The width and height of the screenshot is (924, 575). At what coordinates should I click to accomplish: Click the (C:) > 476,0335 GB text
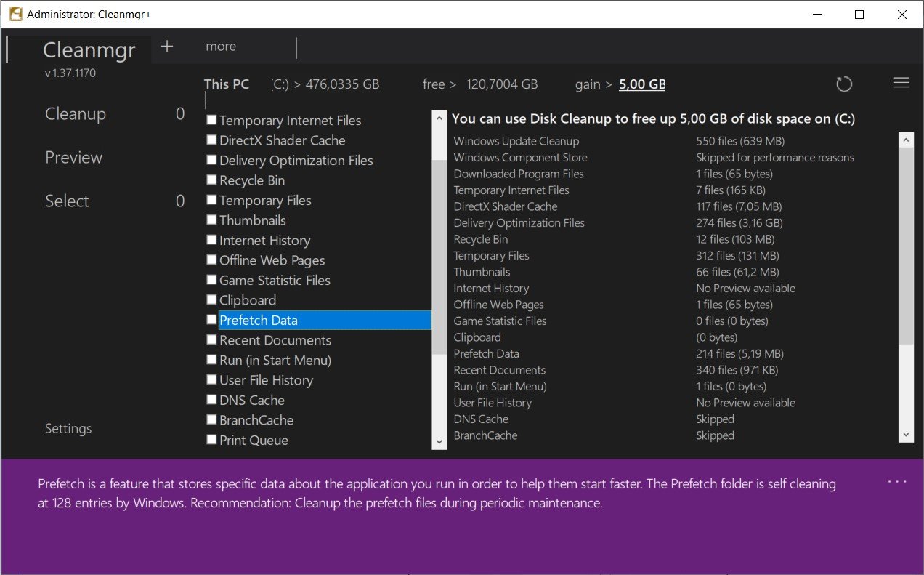tap(325, 84)
